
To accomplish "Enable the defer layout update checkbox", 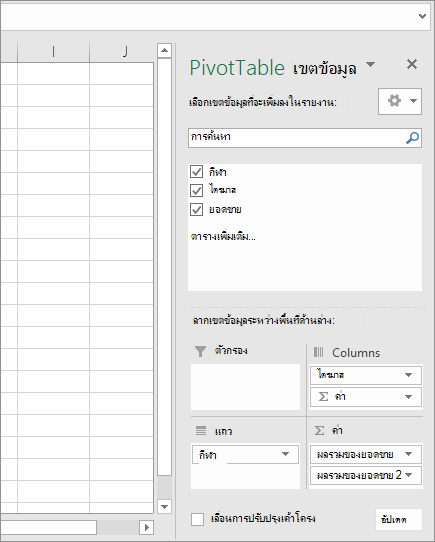I will pos(197,519).
